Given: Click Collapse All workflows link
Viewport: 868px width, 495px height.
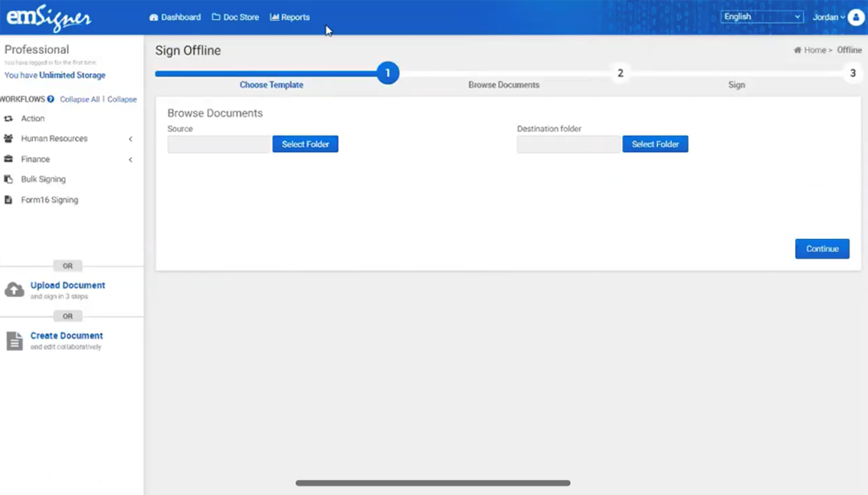Looking at the screenshot, I should tap(80, 99).
